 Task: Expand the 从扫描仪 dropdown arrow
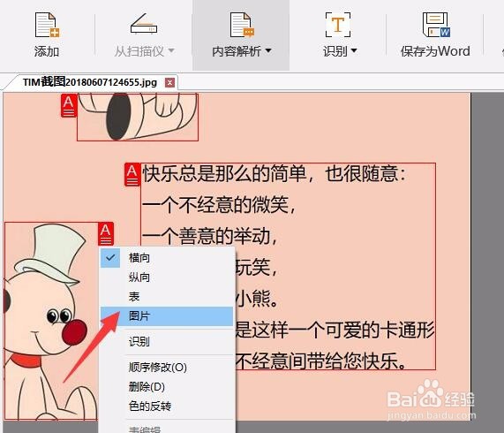171,50
